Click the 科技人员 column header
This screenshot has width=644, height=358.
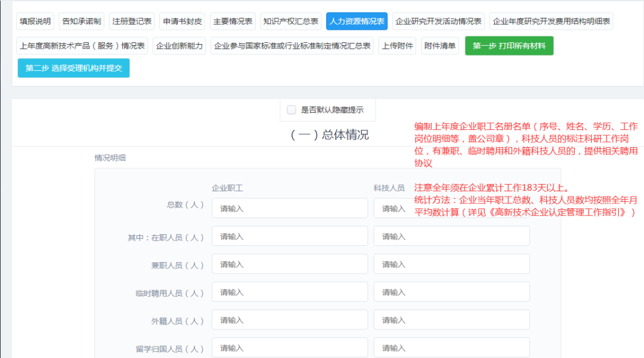tap(389, 188)
